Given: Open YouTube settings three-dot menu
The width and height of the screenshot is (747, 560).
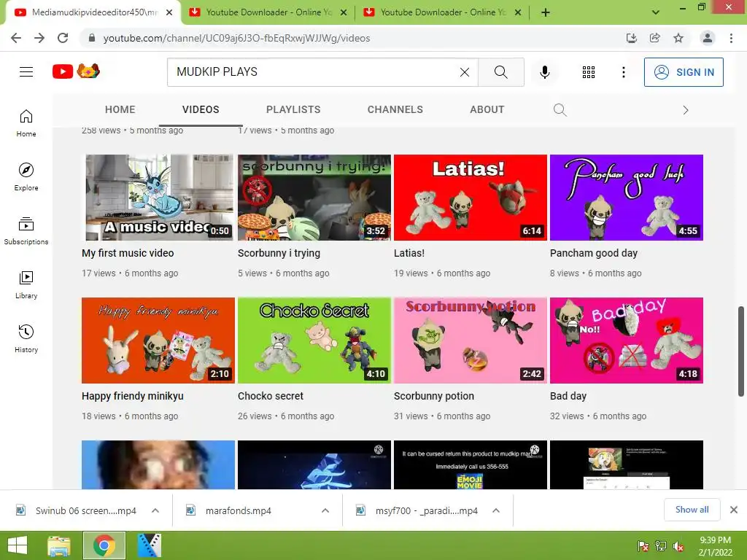Looking at the screenshot, I should pyautogui.click(x=623, y=72).
